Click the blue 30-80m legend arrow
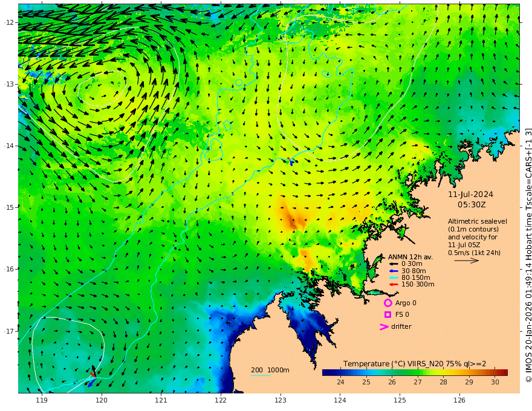This screenshot has height=411, width=532. coord(393,271)
